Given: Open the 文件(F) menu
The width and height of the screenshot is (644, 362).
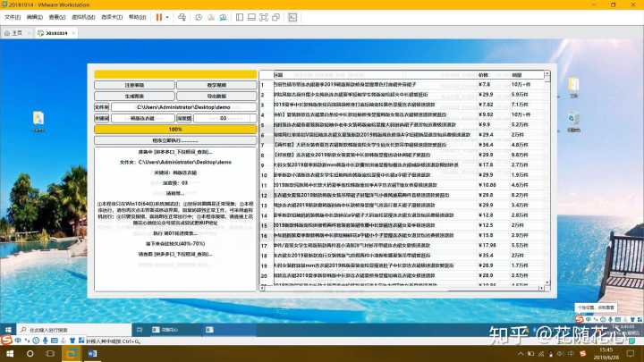Looking at the screenshot, I should 13,17.
